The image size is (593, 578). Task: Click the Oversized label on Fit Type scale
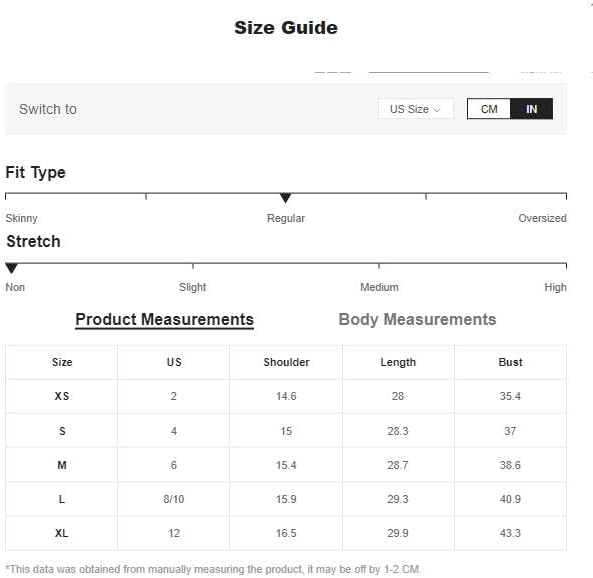pos(542,218)
